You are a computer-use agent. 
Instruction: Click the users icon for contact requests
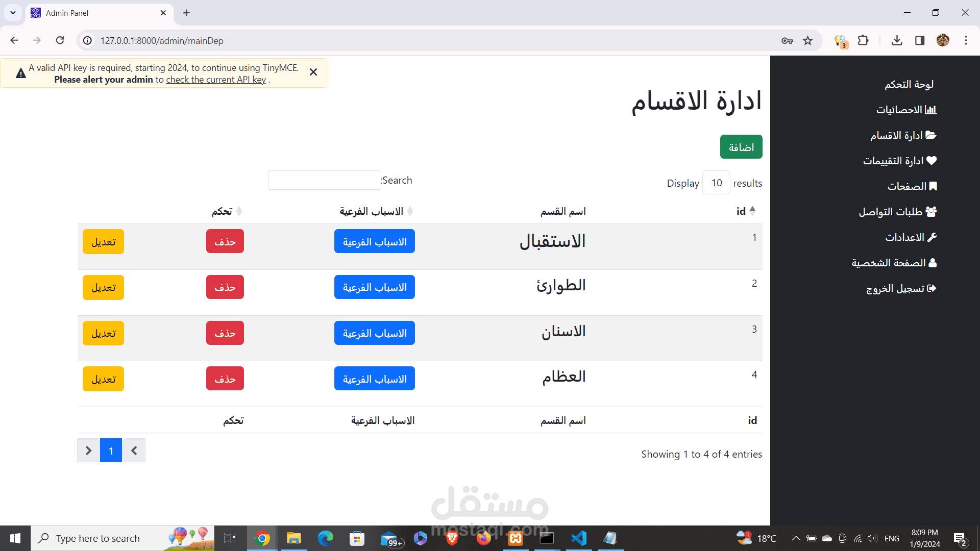[x=932, y=212]
